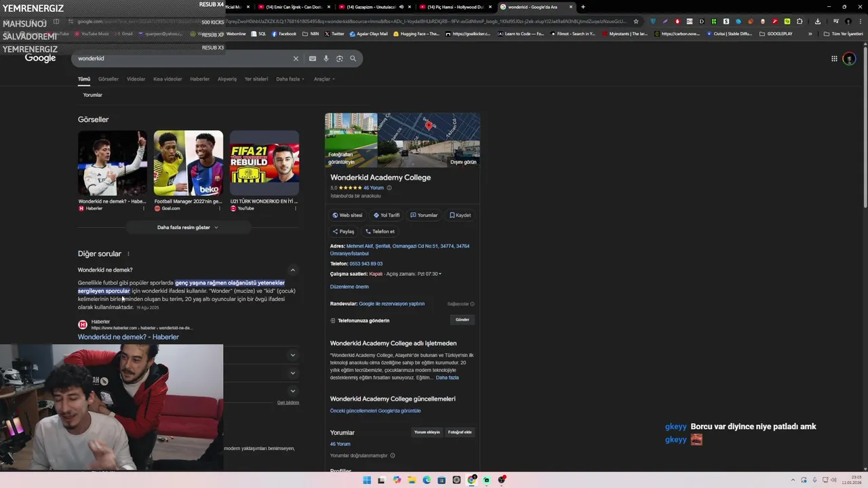Open the Twitter bookmark

tap(334, 34)
